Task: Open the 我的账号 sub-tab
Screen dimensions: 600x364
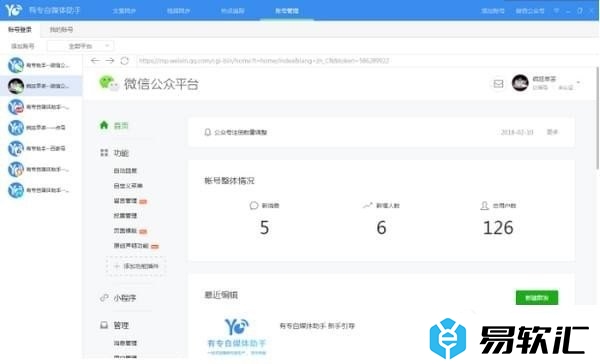Action: (x=61, y=29)
